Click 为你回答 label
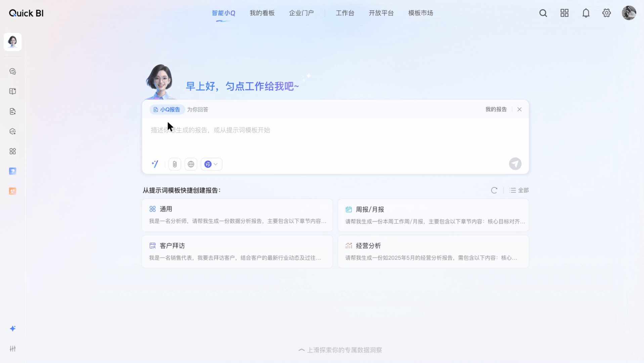The width and height of the screenshot is (644, 363). tap(198, 110)
